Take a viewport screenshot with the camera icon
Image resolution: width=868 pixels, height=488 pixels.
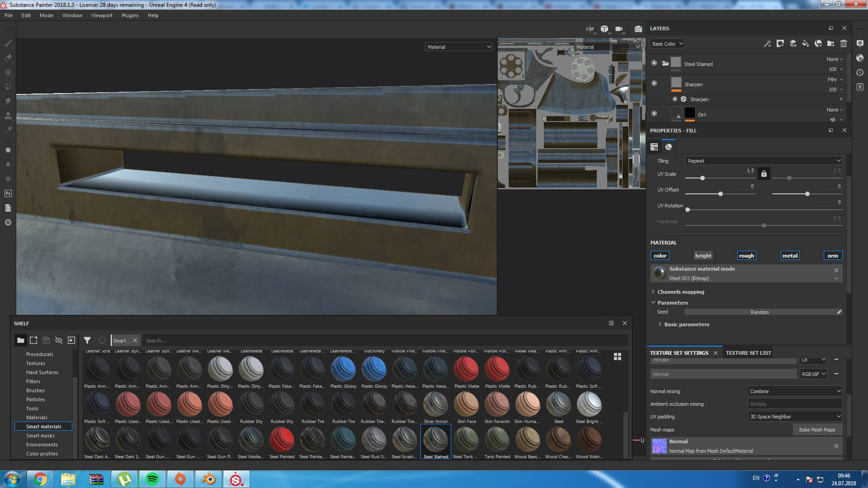tap(638, 29)
